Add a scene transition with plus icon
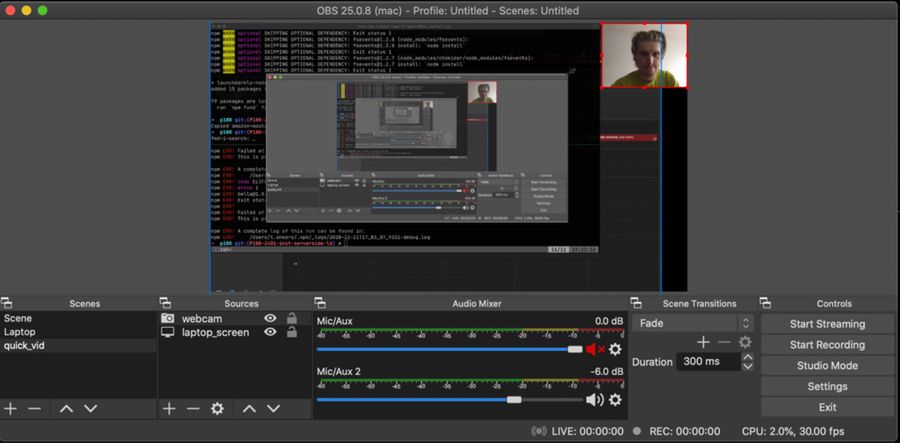The image size is (900, 443). pyautogui.click(x=703, y=343)
